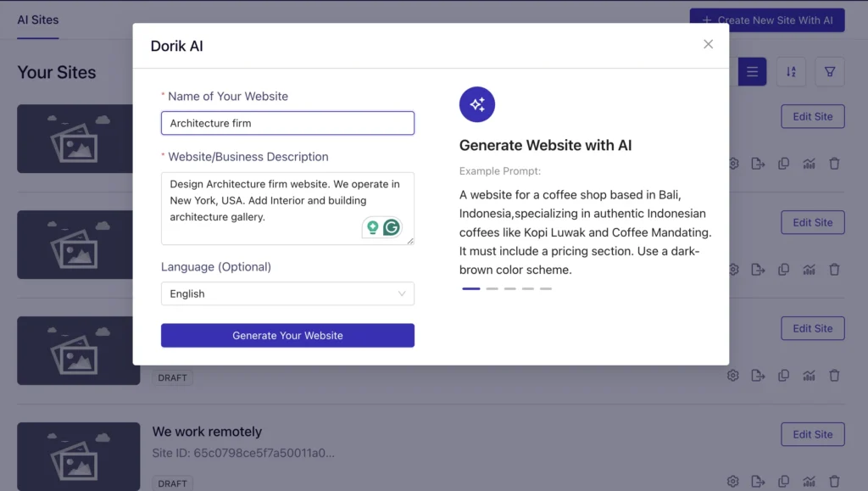Click DRAFT badge of the third site
This screenshot has height=491, width=868.
coord(172,377)
